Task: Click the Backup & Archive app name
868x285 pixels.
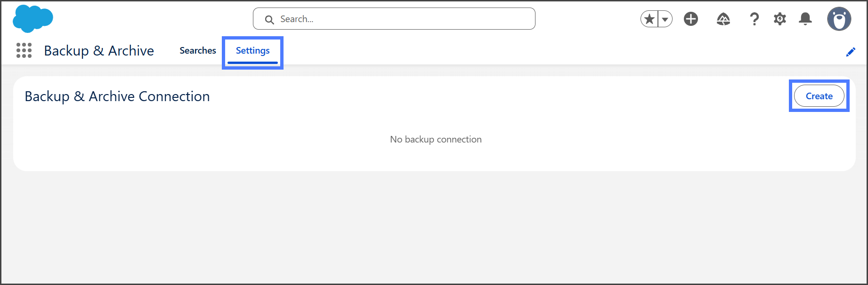Action: [x=99, y=50]
